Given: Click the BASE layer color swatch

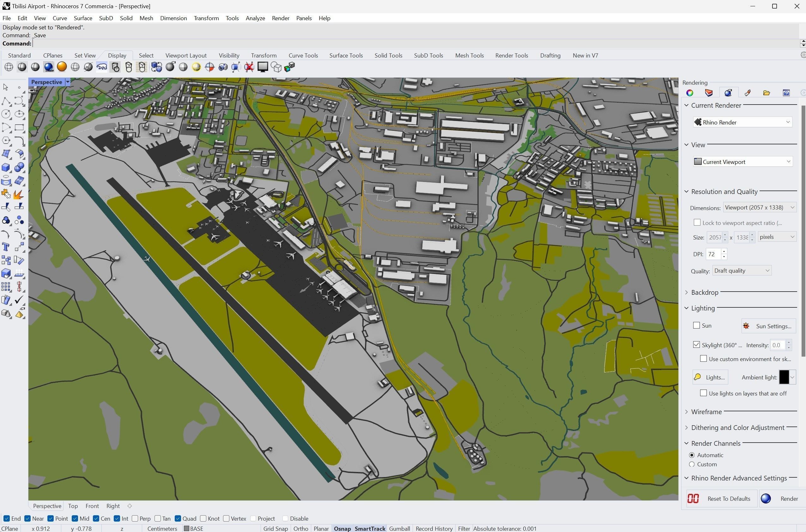Looking at the screenshot, I should (186, 529).
